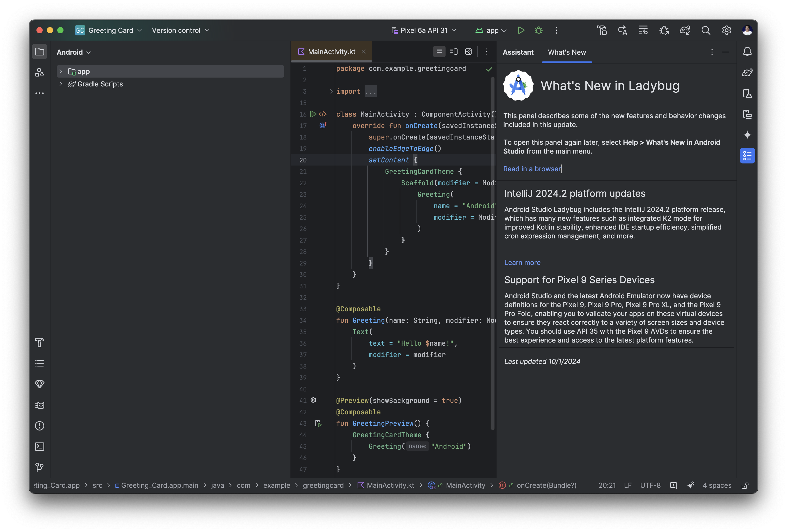The image size is (787, 532).
Task: Open the Build hammer tool window
Action: [40, 343]
